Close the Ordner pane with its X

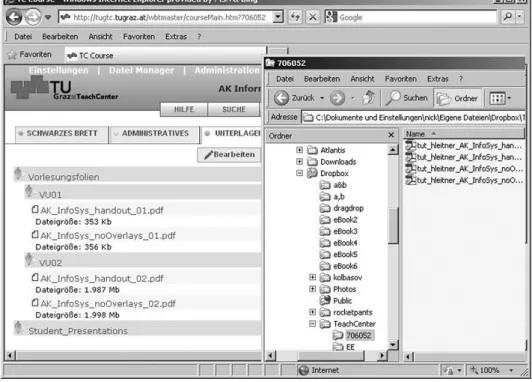391,135
